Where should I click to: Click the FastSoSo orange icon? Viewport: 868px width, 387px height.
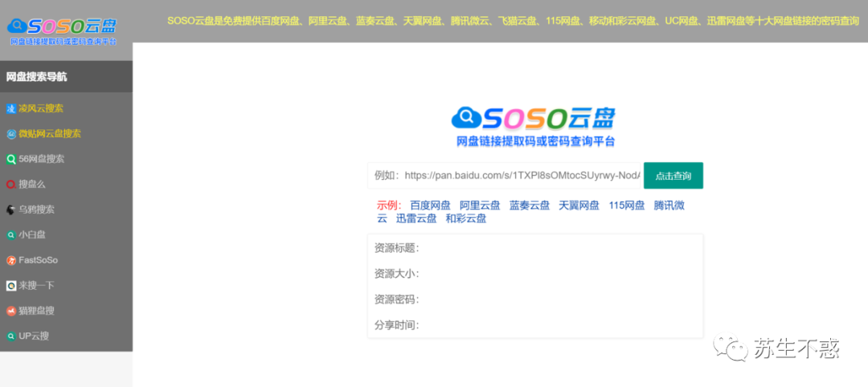pos(11,260)
